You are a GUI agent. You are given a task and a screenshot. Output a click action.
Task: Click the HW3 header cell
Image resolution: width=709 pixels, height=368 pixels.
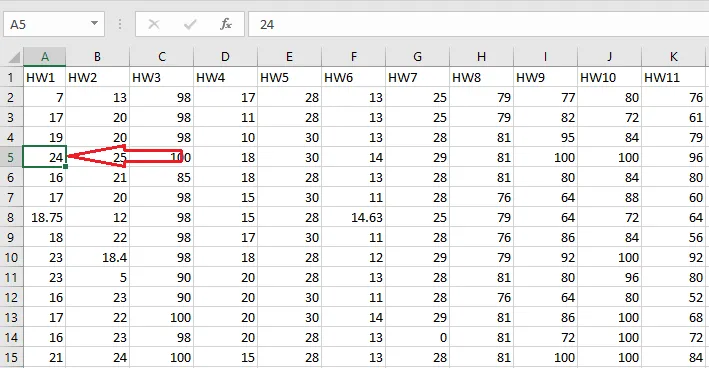click(x=161, y=77)
